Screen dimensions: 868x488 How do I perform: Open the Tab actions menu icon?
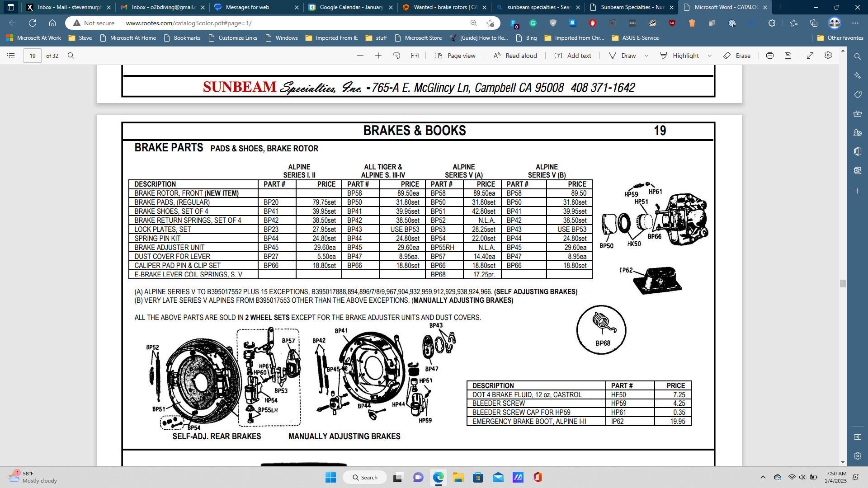click(x=11, y=7)
